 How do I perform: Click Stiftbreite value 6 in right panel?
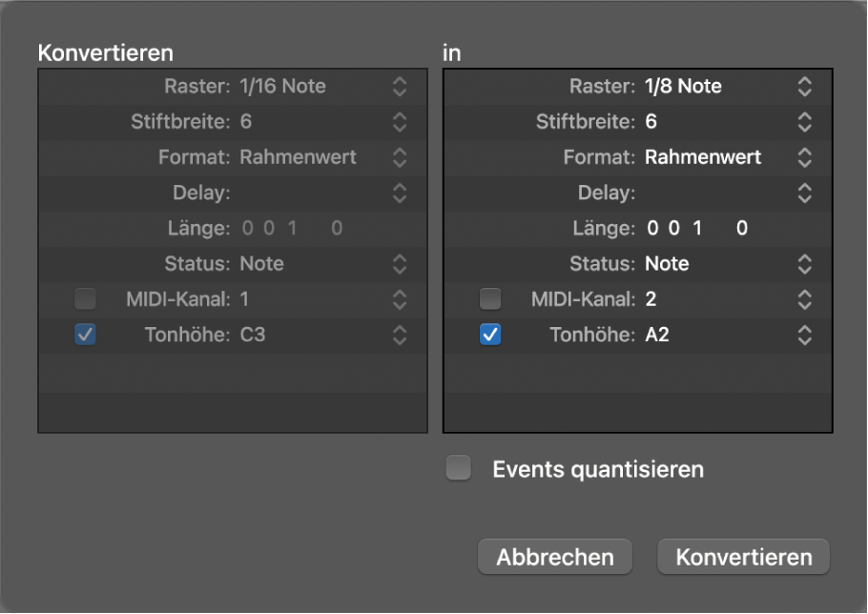click(x=651, y=122)
